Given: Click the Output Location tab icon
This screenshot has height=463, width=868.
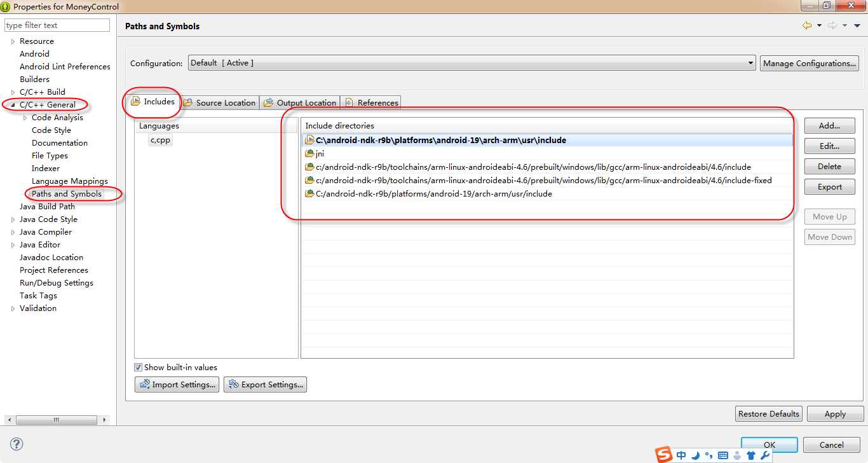Looking at the screenshot, I should [x=269, y=102].
